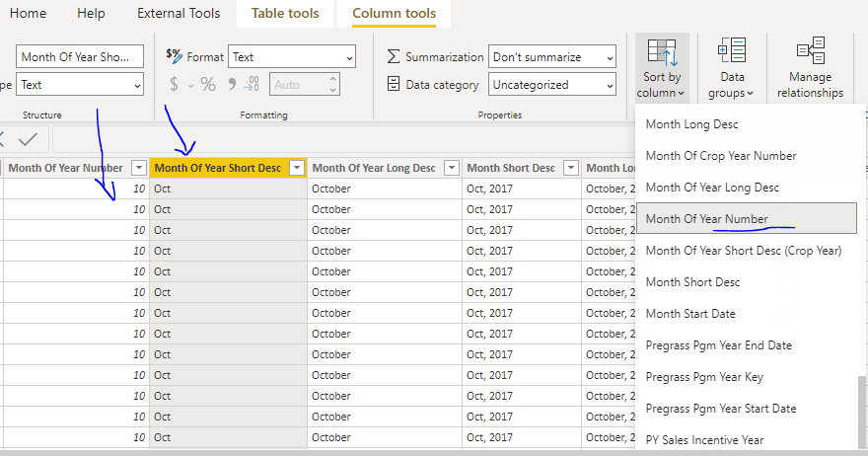Choose Month Short Desc sort option

click(747, 282)
